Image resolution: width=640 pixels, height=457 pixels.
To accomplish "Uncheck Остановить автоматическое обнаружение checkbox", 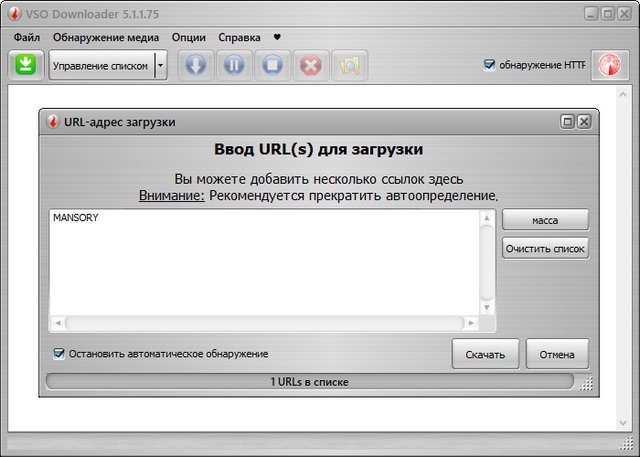I will point(59,353).
